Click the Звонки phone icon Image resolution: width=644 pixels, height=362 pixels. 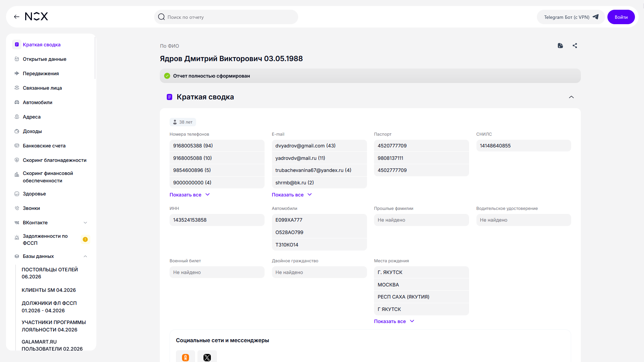tap(17, 208)
